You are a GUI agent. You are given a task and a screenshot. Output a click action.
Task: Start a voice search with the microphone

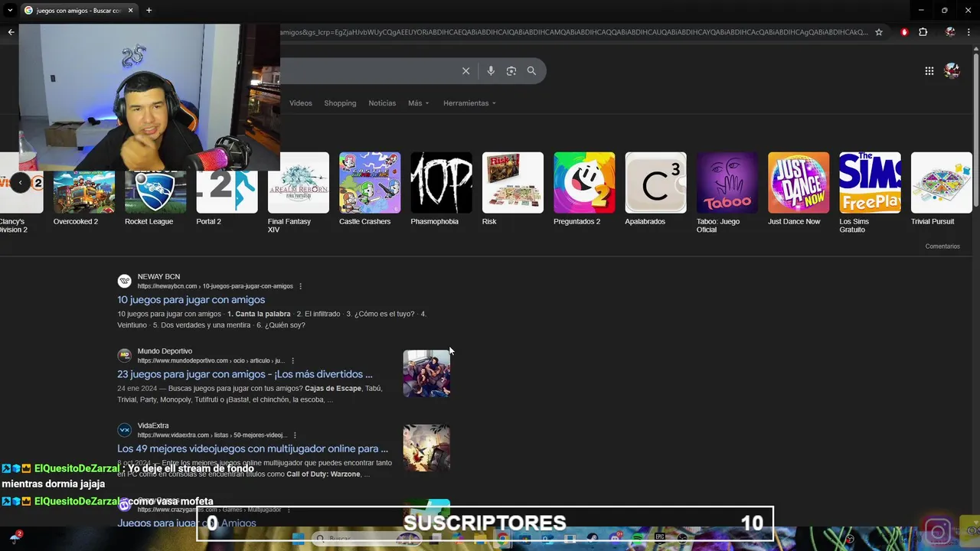point(491,70)
